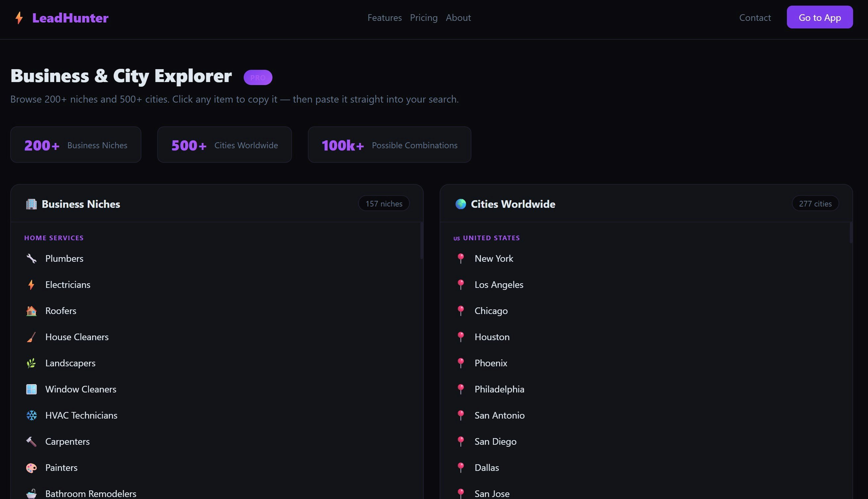Image resolution: width=868 pixels, height=499 pixels.
Task: Open the Contact link
Action: 755,18
